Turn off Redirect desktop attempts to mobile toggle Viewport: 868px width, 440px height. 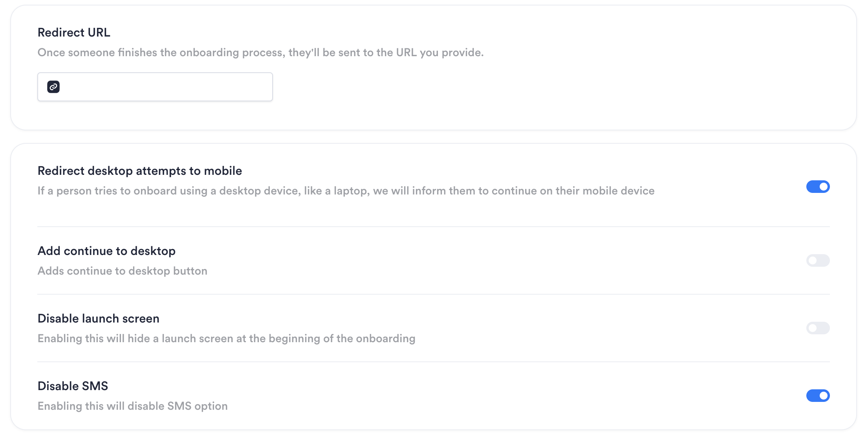818,187
